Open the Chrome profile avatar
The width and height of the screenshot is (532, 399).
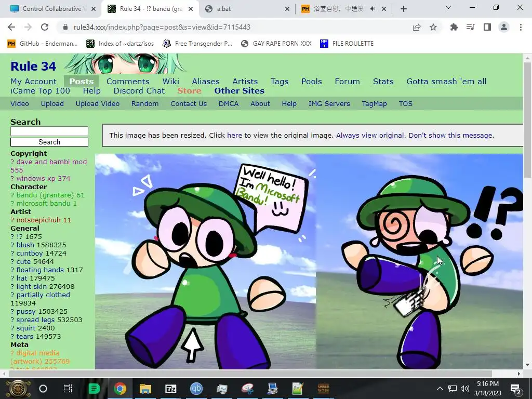pos(504,27)
